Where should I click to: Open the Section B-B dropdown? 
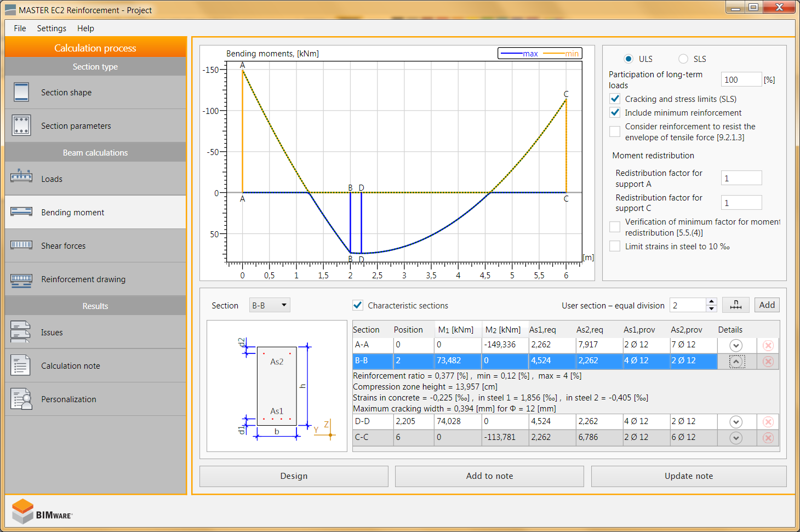point(270,305)
